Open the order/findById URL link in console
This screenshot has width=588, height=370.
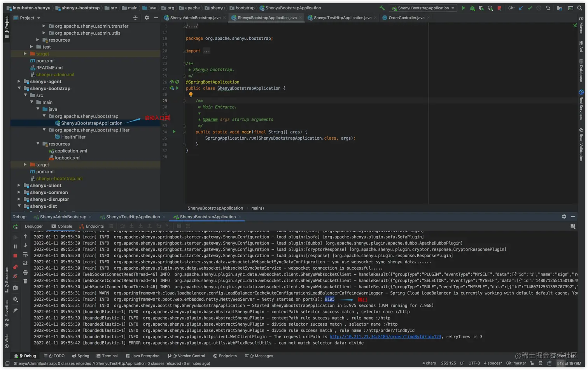coord(385,337)
